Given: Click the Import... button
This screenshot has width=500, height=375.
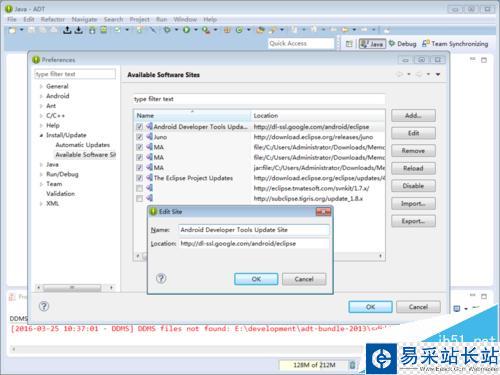Looking at the screenshot, I should (413, 204).
